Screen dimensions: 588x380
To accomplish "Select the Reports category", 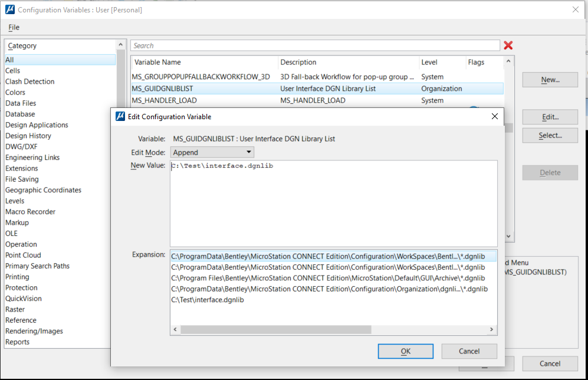I will [x=58, y=342].
